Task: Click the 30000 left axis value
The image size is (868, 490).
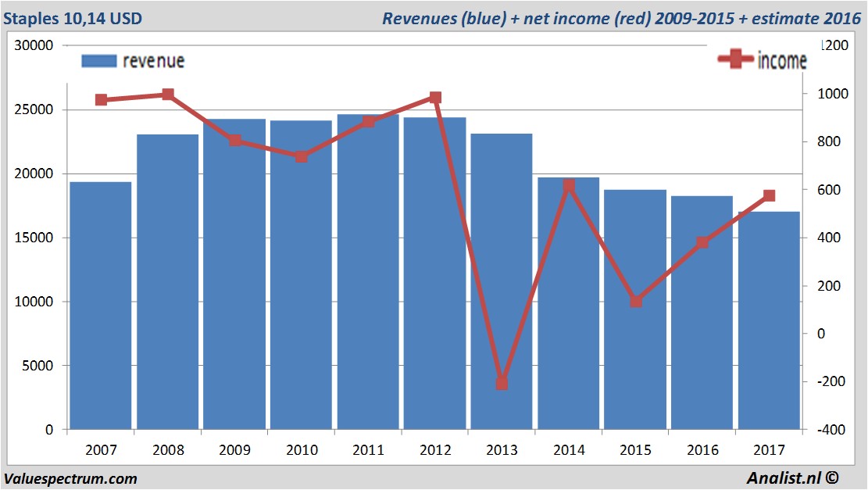Action: click(x=34, y=45)
